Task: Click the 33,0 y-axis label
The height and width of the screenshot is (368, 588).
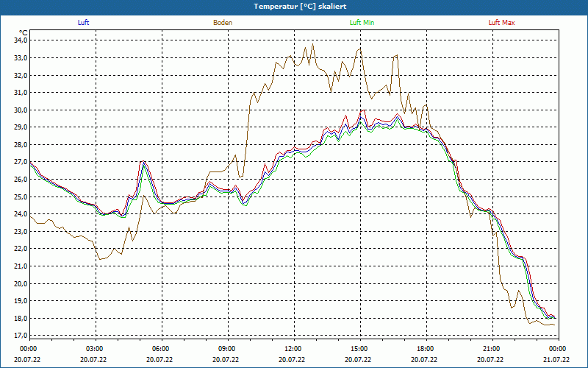Action: pyautogui.click(x=21, y=58)
